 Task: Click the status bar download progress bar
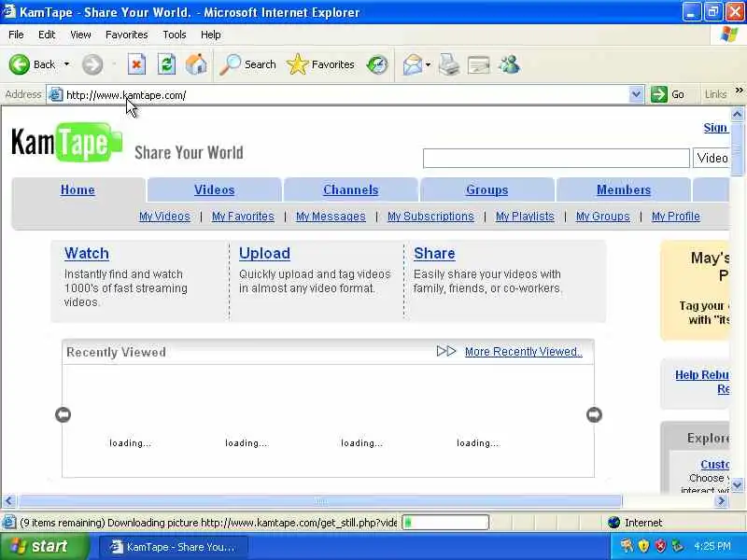[x=445, y=523]
